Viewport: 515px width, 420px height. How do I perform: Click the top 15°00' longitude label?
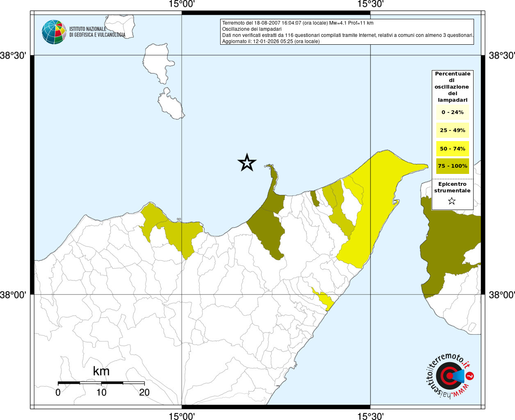pyautogui.click(x=182, y=5)
